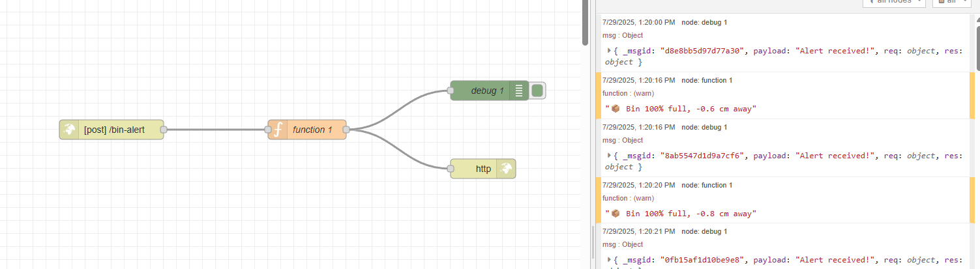The image size is (980, 269).
Task: Click the debug sidebar vertical scrollbar
Action: coord(976,46)
